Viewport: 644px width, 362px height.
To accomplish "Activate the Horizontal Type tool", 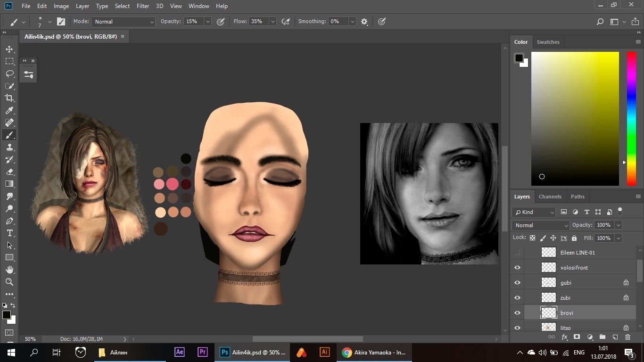I will coord(9,233).
